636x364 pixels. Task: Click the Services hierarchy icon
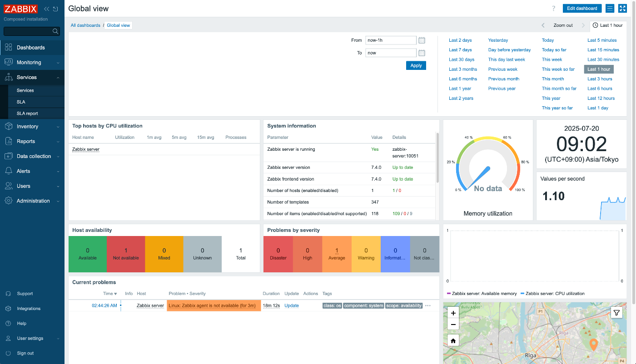pos(9,77)
